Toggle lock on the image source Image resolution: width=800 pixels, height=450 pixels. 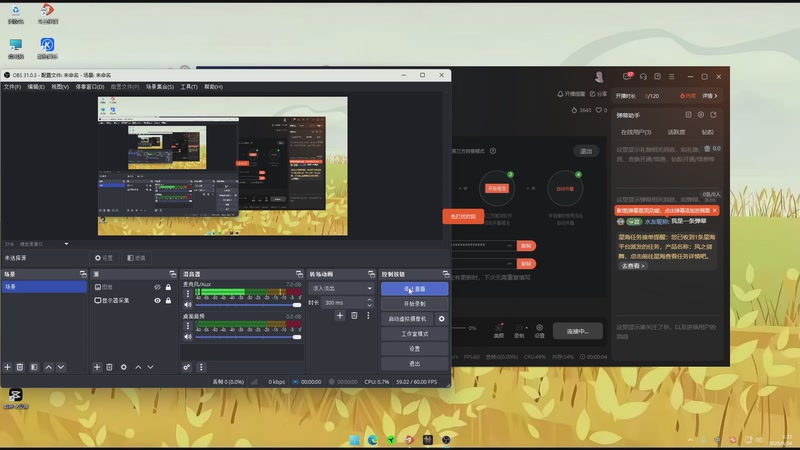coord(168,287)
